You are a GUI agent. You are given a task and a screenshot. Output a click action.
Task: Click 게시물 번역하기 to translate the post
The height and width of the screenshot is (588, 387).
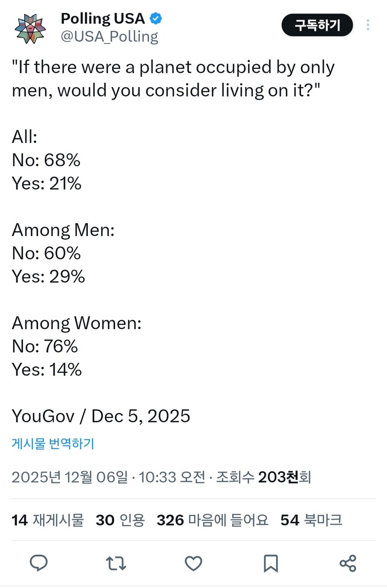click(x=52, y=444)
